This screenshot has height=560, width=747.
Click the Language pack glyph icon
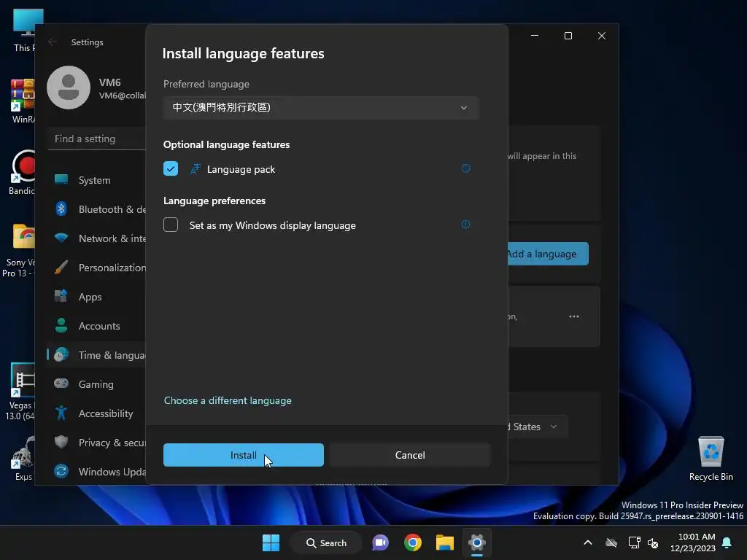(x=196, y=169)
